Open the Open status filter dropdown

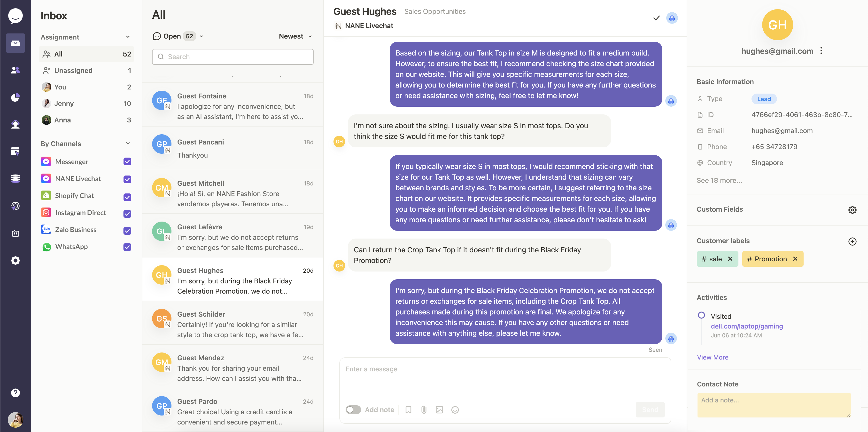[178, 36]
